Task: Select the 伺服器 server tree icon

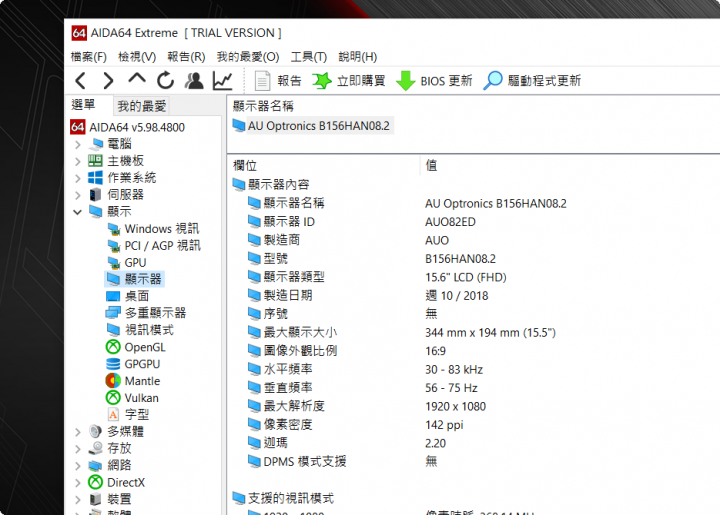Action: click(x=96, y=195)
